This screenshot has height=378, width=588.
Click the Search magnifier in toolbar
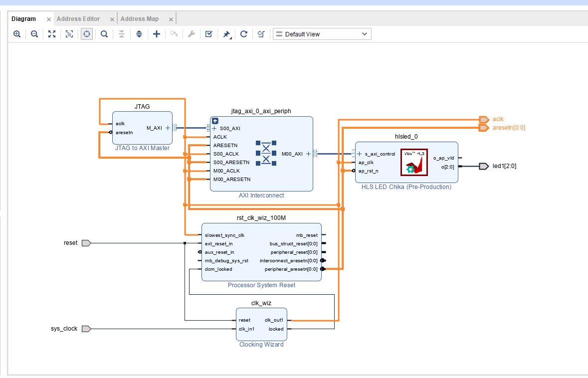(104, 34)
